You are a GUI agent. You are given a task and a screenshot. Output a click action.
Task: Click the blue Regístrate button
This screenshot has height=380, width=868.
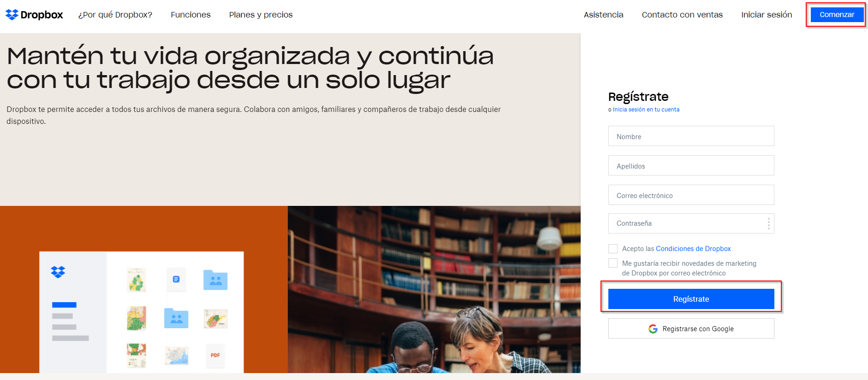691,299
